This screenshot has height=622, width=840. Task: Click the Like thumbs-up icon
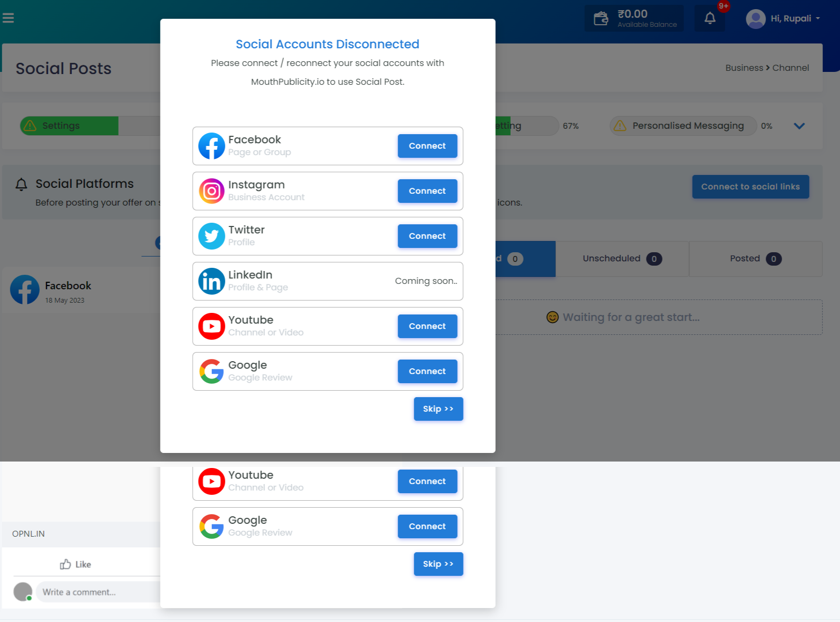(65, 564)
